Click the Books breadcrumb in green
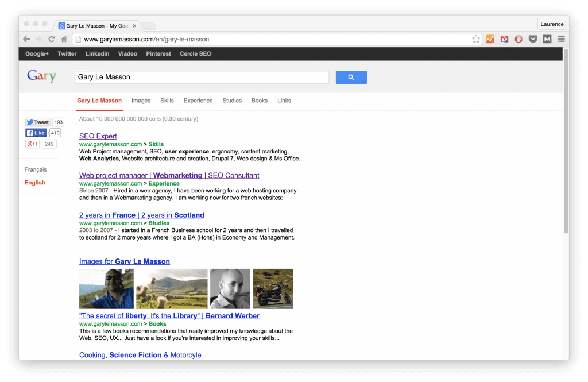 [157, 324]
